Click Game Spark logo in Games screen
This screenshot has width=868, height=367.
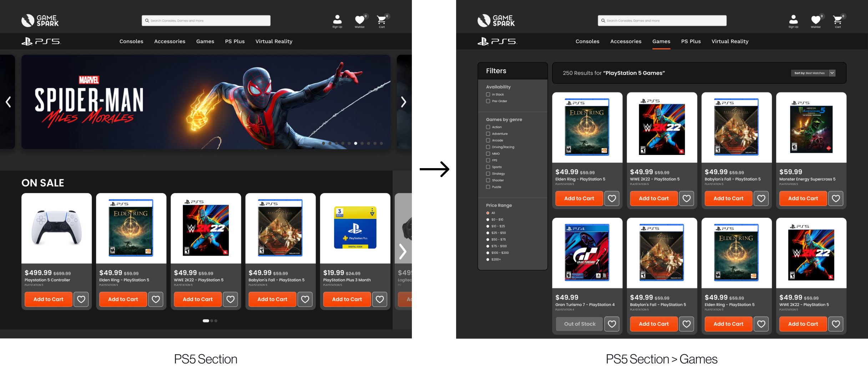496,21
